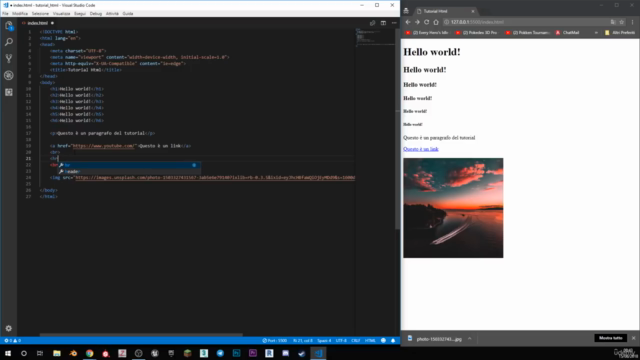Click the youtube URL in the href attribute
The width and height of the screenshot is (640, 360).
pyautogui.click(x=104, y=146)
